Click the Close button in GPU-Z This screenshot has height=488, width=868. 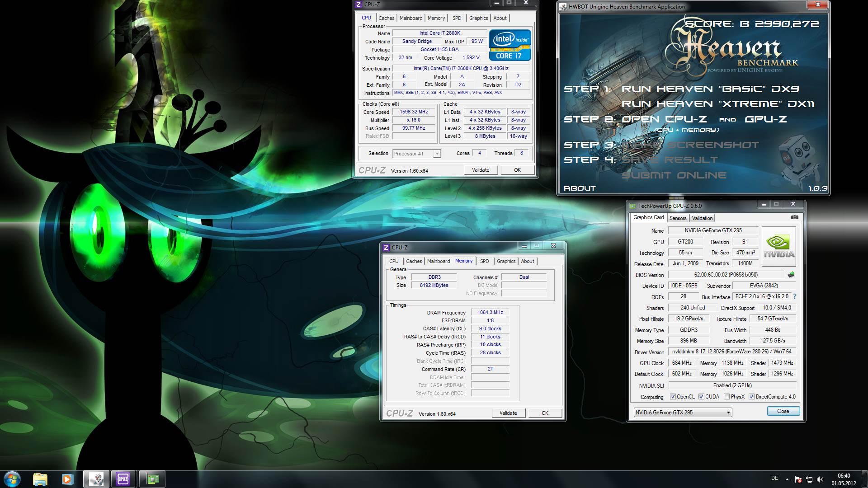[783, 411]
